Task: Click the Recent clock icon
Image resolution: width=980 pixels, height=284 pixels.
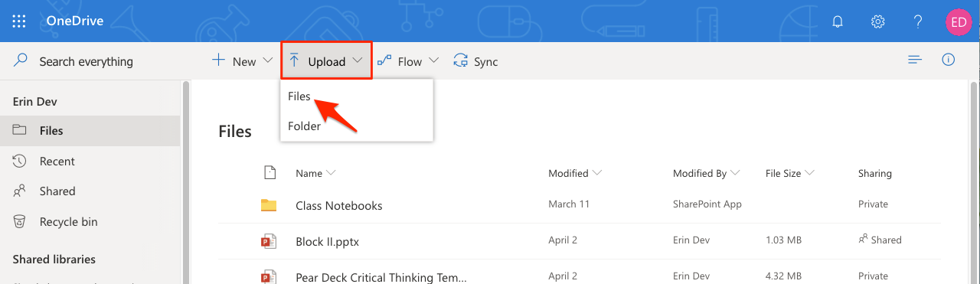Action: click(x=20, y=161)
